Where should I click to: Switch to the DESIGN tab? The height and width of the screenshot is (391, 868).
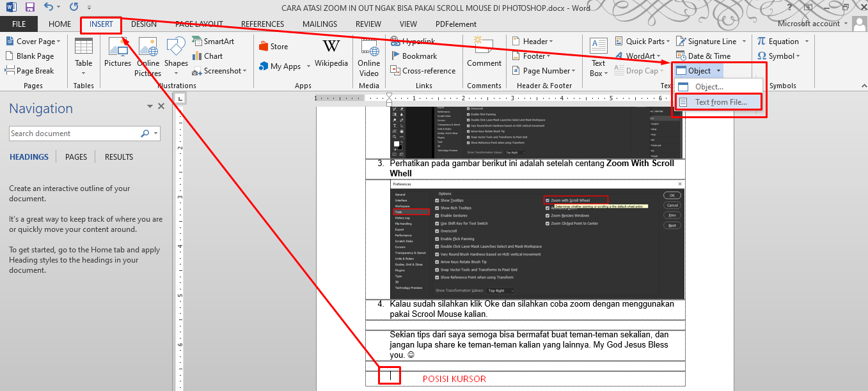144,24
